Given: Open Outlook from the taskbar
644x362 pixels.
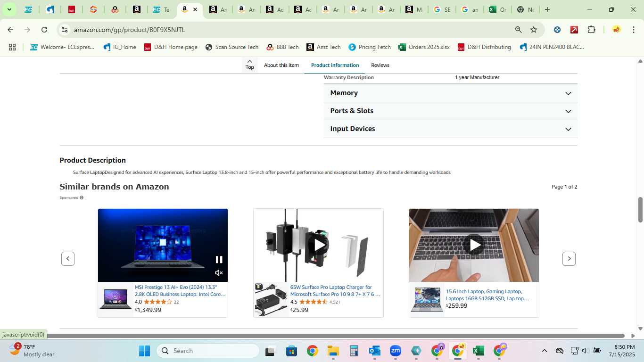Looking at the screenshot, I should (x=375, y=351).
